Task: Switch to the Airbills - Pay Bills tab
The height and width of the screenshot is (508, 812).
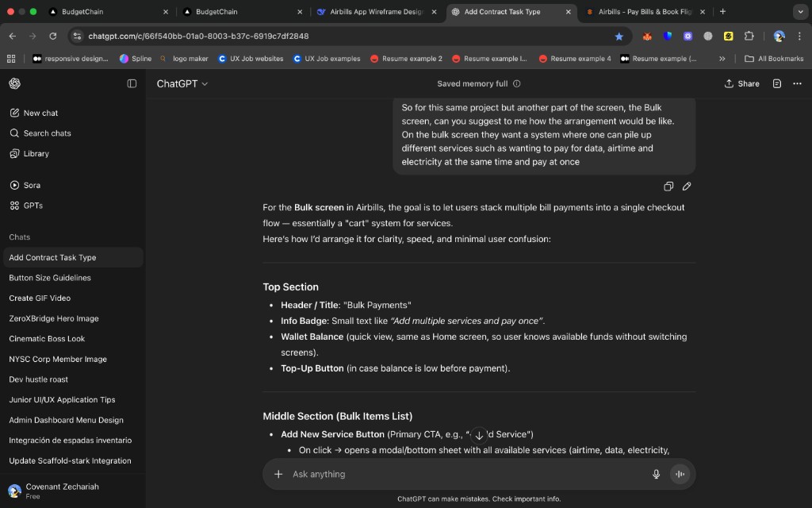Action: [x=645, y=11]
